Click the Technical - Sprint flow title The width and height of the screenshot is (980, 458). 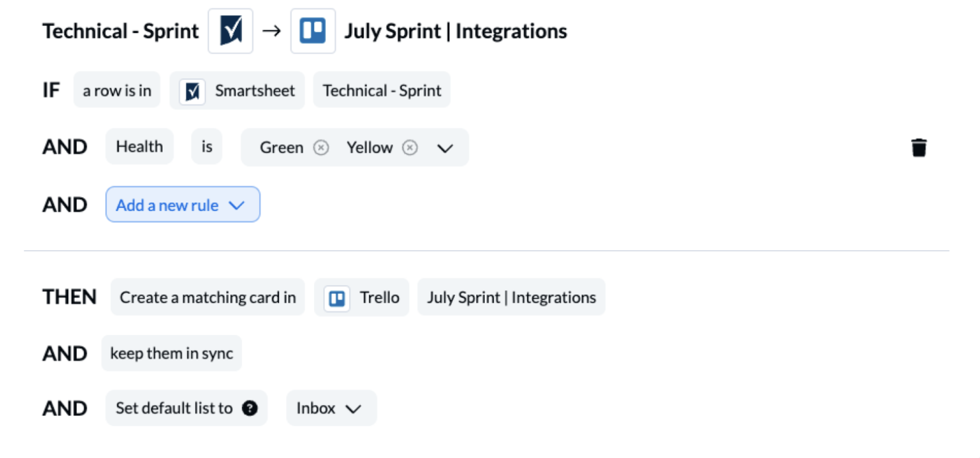[120, 30]
